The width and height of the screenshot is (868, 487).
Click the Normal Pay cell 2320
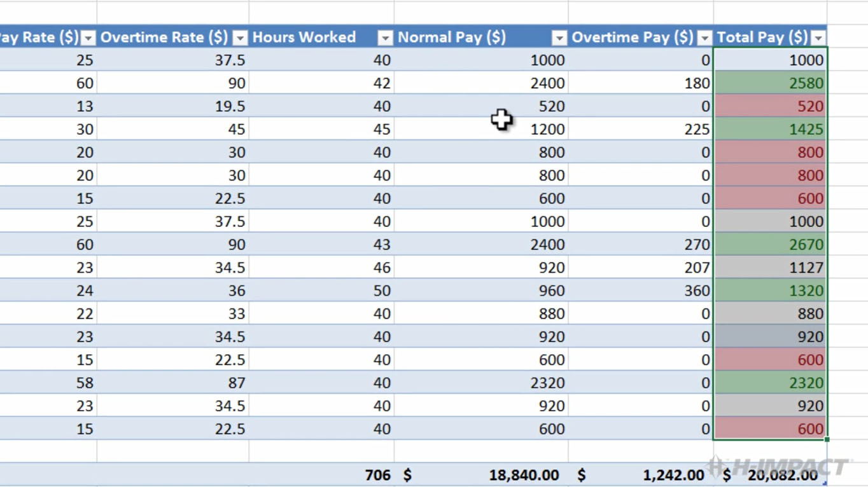[480, 383]
